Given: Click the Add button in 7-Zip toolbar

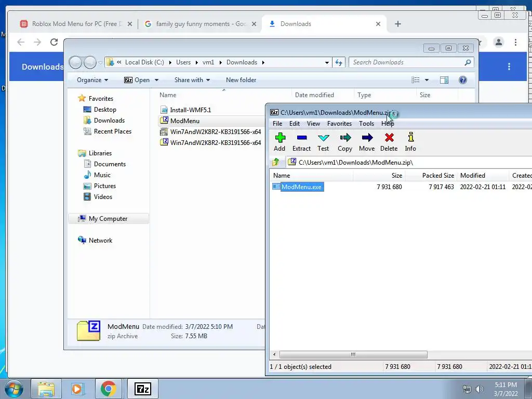Looking at the screenshot, I should 280,142.
